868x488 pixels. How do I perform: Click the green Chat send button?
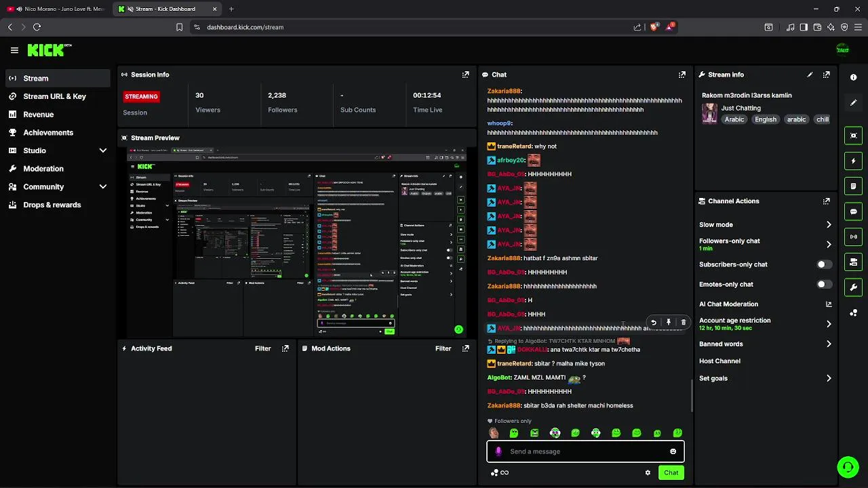click(x=671, y=473)
